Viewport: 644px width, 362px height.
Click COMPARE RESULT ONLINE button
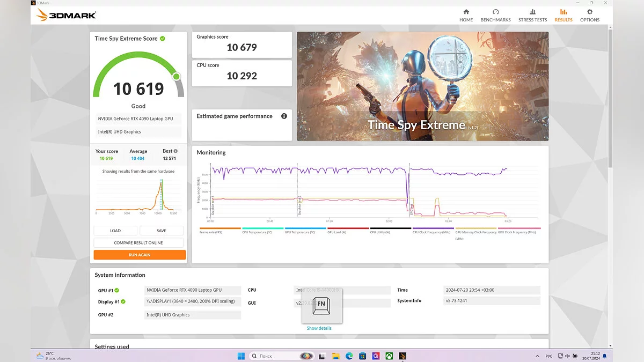coord(138,243)
